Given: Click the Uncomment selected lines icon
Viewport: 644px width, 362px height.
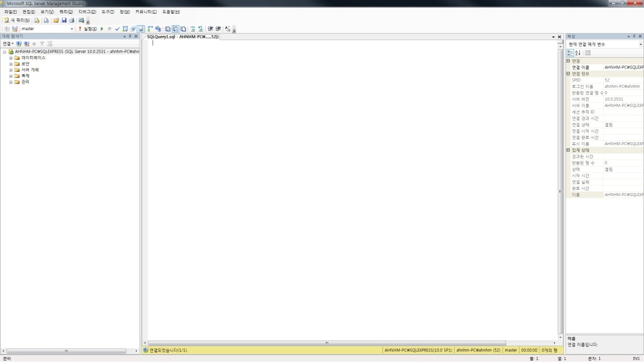Looking at the screenshot, I should (x=201, y=29).
